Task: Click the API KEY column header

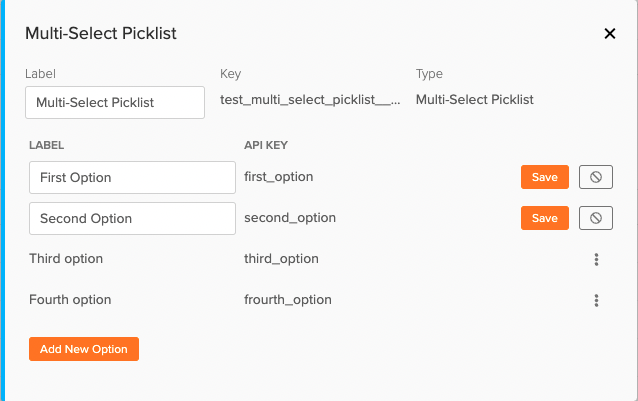Action: coord(266,145)
